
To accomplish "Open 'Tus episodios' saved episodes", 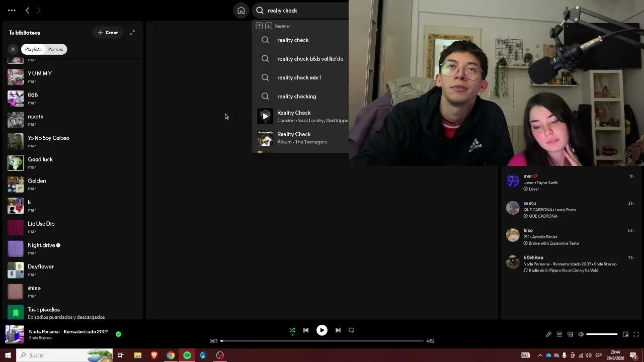I will point(73,313).
